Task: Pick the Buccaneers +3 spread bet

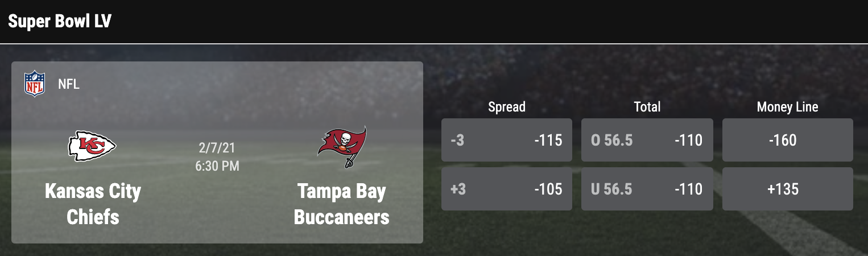Action: [506, 189]
